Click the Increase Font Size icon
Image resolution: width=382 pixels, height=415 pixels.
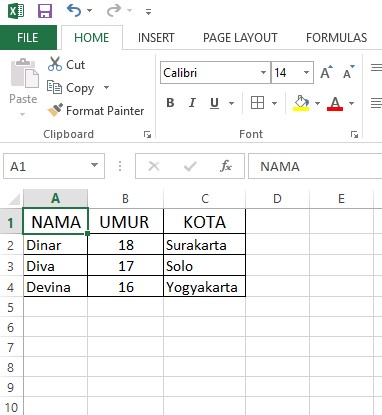[326, 72]
